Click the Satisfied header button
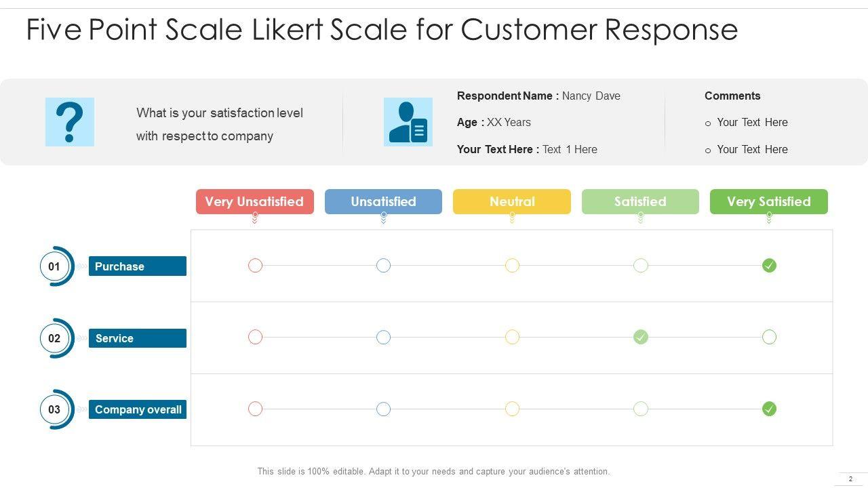This screenshot has height=488, width=868. pyautogui.click(x=640, y=201)
